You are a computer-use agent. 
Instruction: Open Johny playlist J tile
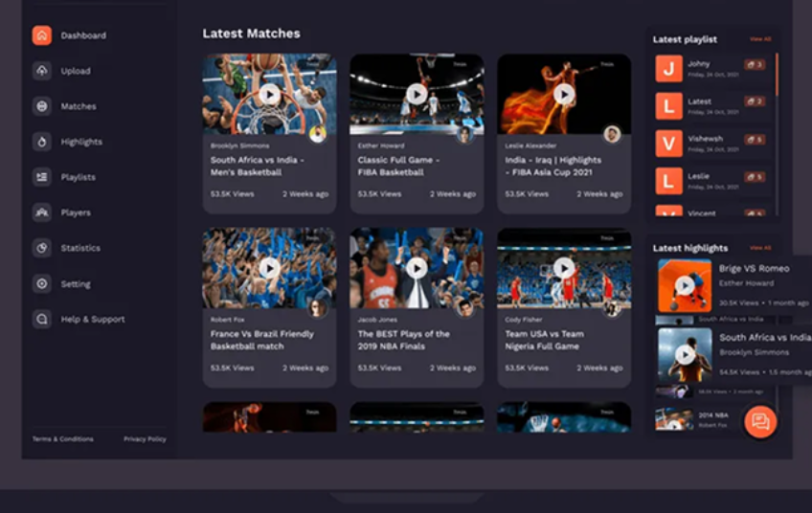pyautogui.click(x=668, y=68)
